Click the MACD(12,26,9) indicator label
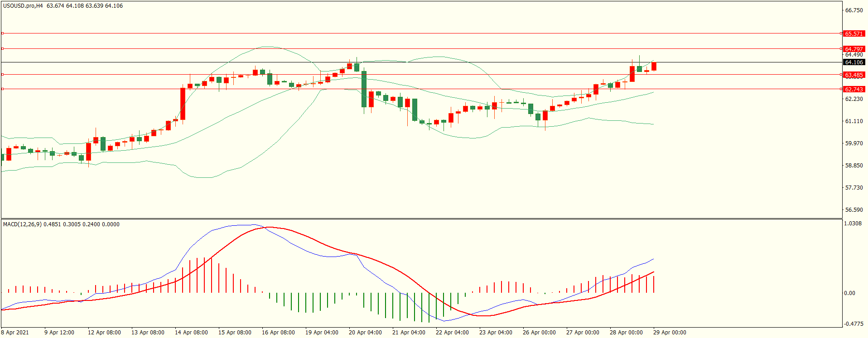This screenshot has height=338, width=868. click(x=23, y=224)
